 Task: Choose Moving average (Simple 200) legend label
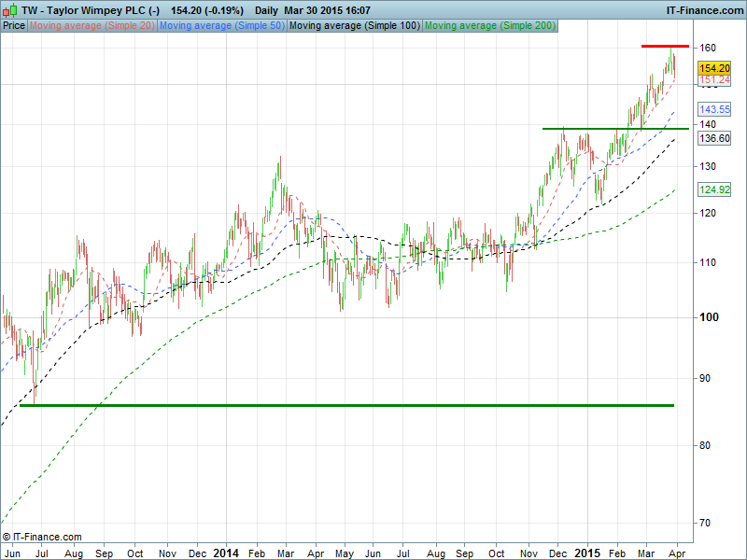point(489,26)
